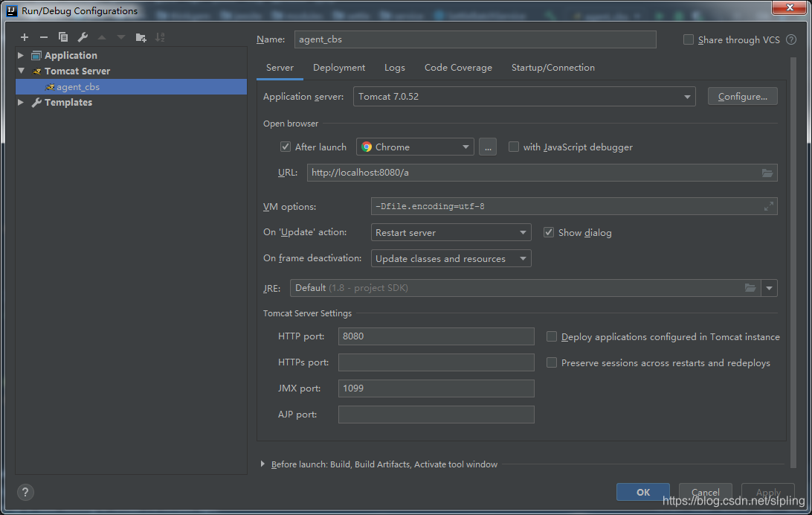Create new folder icon in toolbar

coord(141,37)
